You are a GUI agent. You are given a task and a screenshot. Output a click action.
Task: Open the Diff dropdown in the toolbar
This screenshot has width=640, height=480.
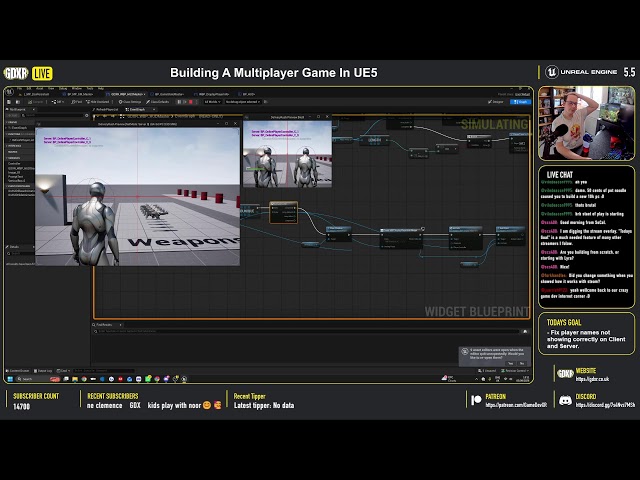pos(58,102)
